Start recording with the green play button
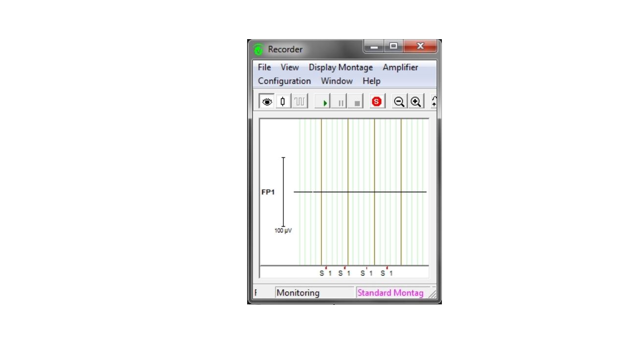 pos(323,102)
